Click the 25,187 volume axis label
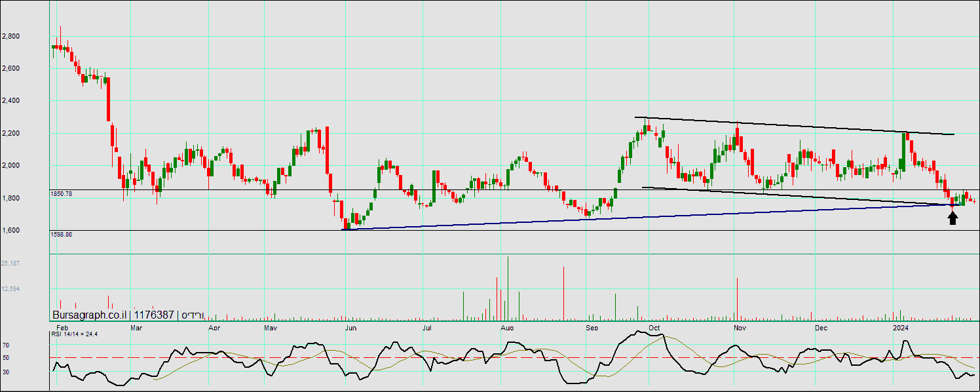 coord(10,263)
